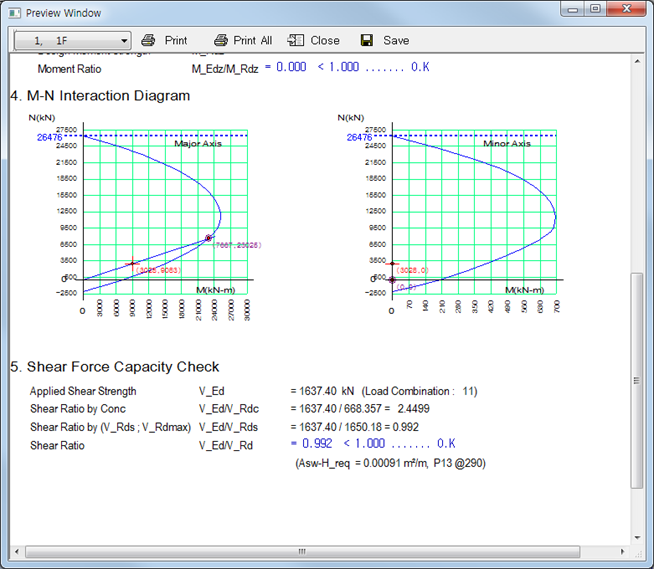
Task: Click the 'V_Ed/V_Rdc' symbol text
Action: point(229,409)
